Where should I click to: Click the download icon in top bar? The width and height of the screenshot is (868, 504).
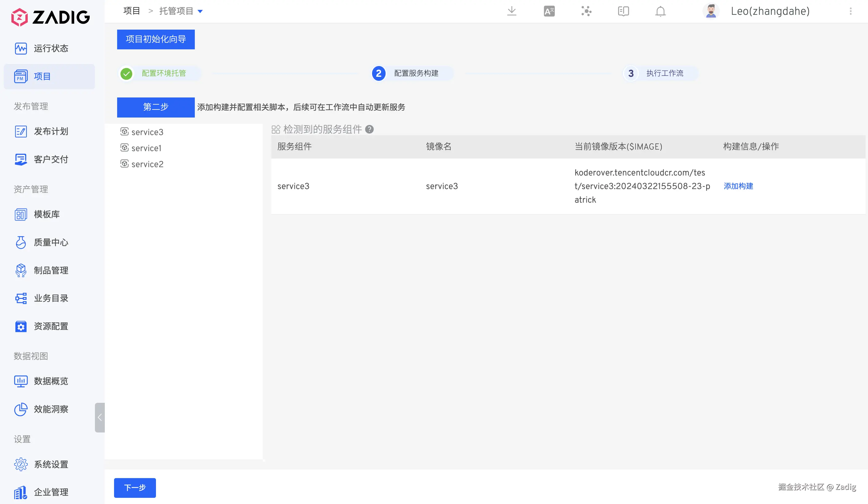(511, 11)
